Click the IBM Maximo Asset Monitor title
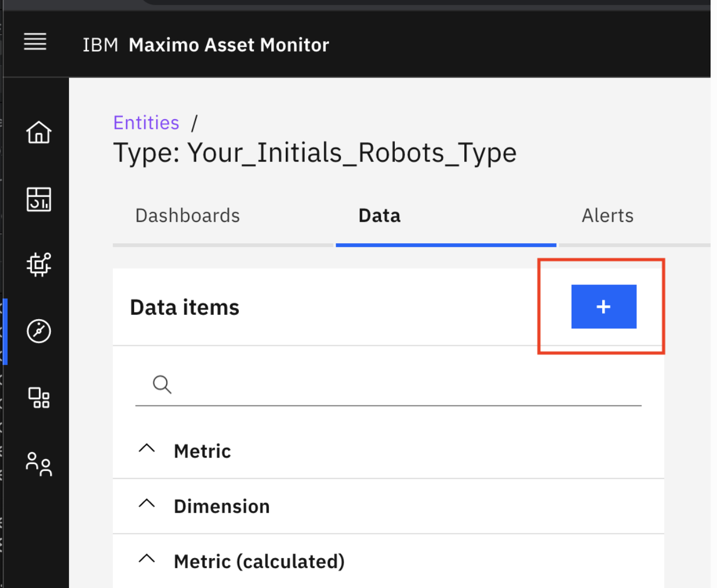 [x=206, y=45]
